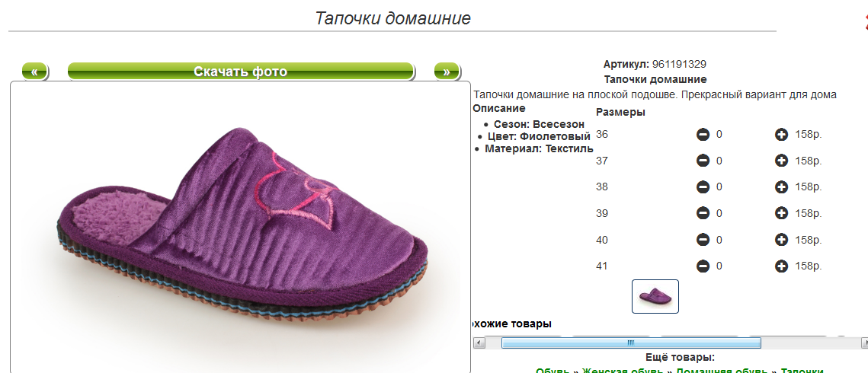Remove one pair of size 38
Image resolution: width=868 pixels, height=373 pixels.
pyautogui.click(x=703, y=187)
